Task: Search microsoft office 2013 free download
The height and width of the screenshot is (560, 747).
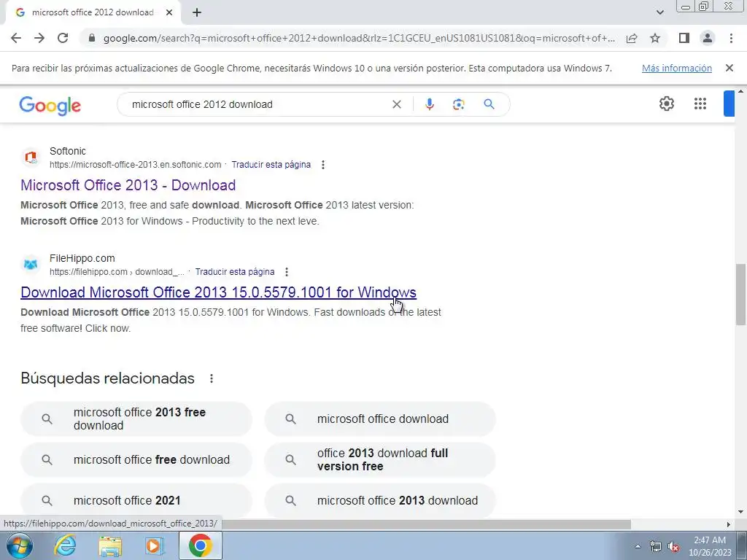Action: [136, 419]
